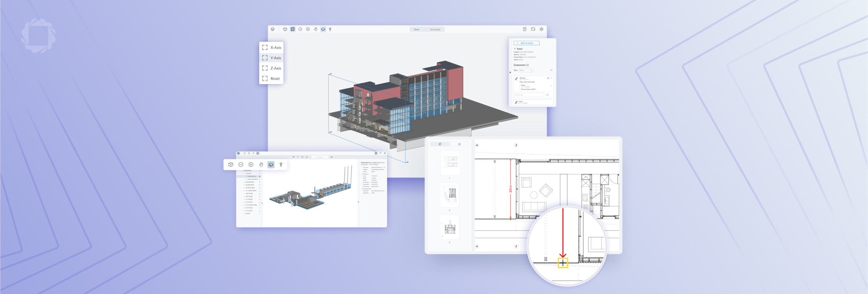
Task: Toggle visibility of the 5TH FLOOR row
Action: click(x=260, y=202)
